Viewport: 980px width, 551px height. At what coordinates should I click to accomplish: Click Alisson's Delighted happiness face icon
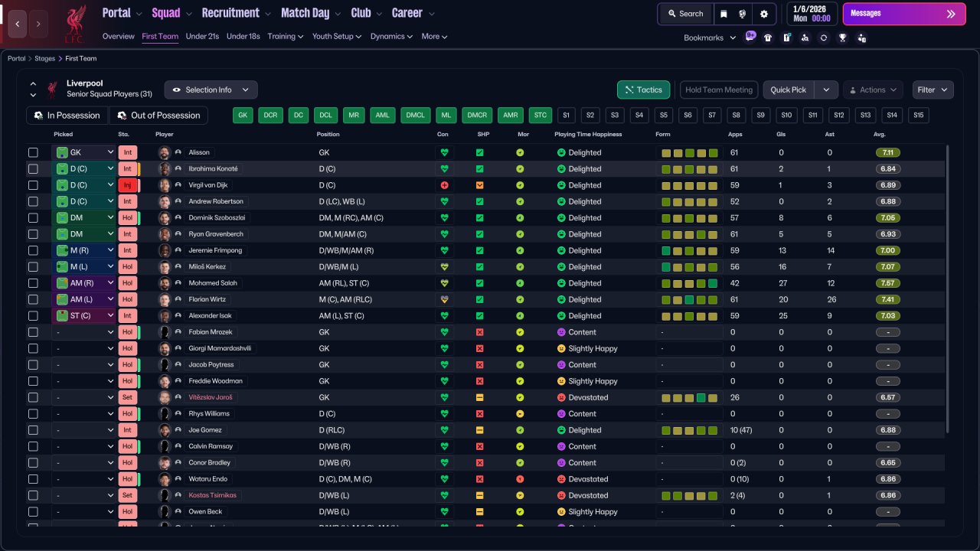click(x=561, y=152)
